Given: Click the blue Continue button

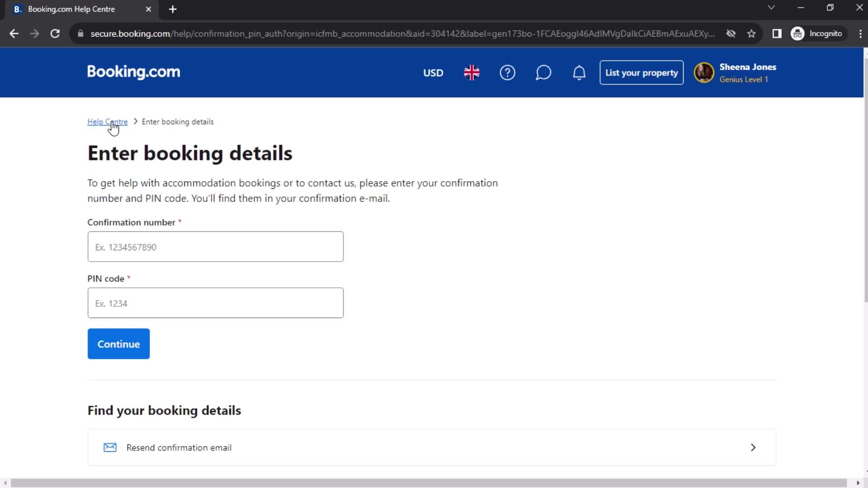Looking at the screenshot, I should pyautogui.click(x=118, y=344).
